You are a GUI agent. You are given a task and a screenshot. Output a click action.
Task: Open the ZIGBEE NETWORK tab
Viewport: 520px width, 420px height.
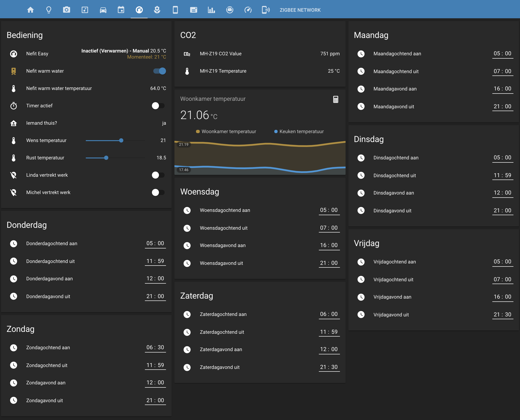300,10
